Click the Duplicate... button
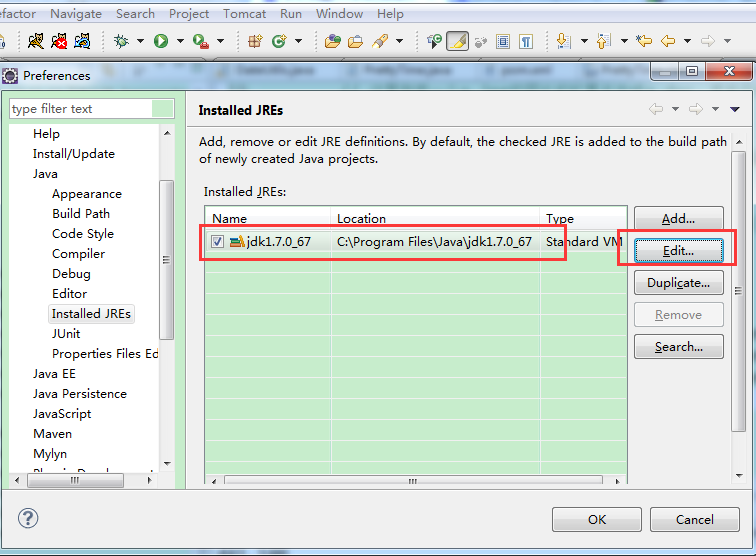The height and width of the screenshot is (556, 756). pos(678,283)
